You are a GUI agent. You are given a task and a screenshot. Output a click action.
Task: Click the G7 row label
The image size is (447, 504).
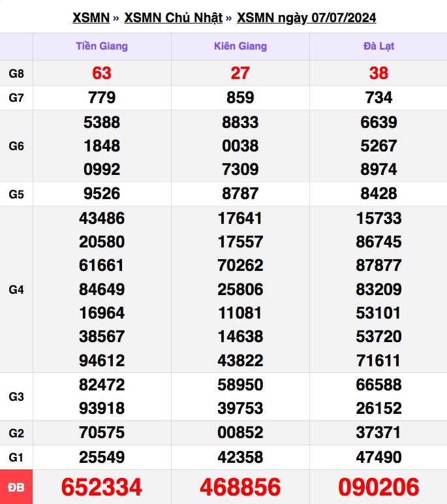click(16, 98)
